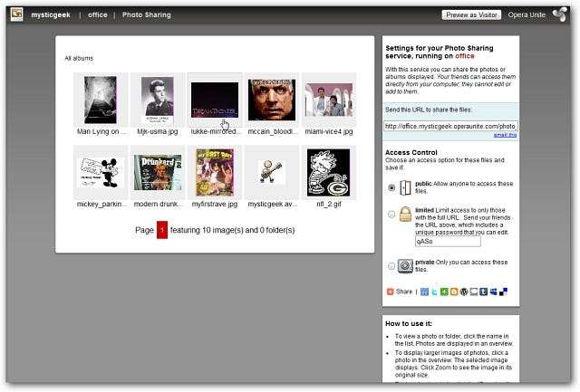
Task: Click the Opera Unite logo icon at top-right
Action: coord(560,14)
